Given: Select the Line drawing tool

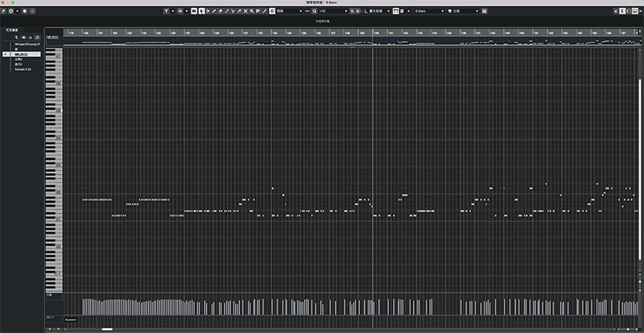Looking at the screenshot, I should tap(265, 11).
